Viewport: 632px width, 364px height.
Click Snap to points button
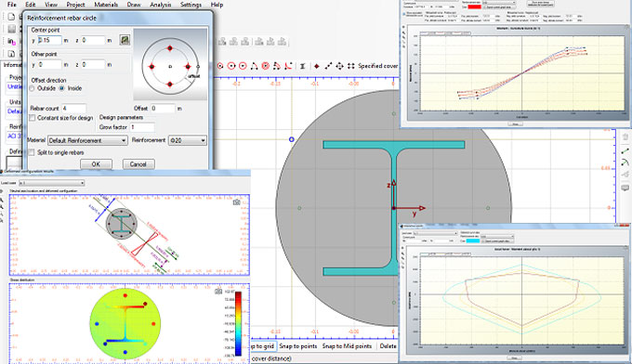pyautogui.click(x=297, y=345)
